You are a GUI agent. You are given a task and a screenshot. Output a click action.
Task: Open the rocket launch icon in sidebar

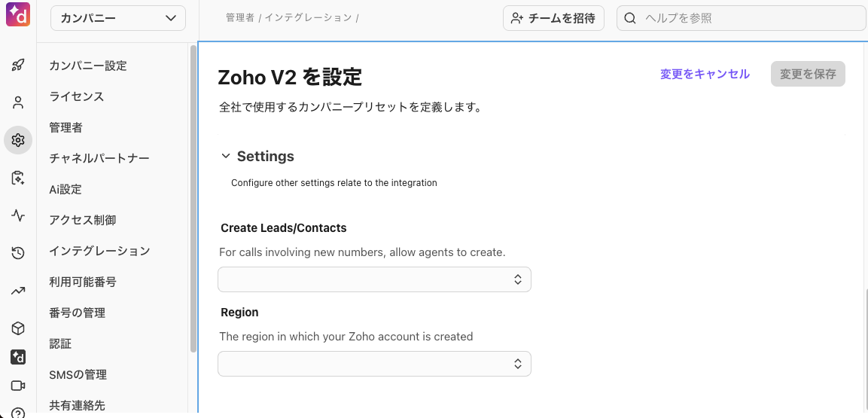[18, 66]
